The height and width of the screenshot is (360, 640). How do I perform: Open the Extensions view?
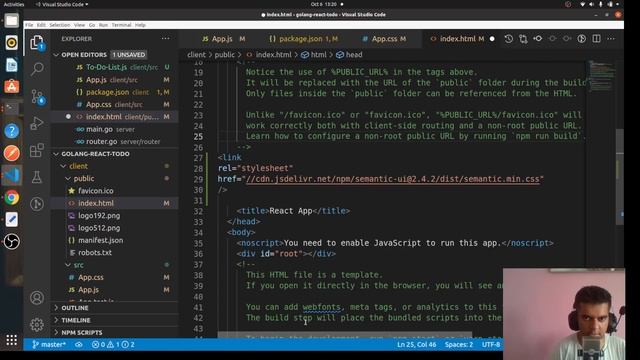[37, 150]
